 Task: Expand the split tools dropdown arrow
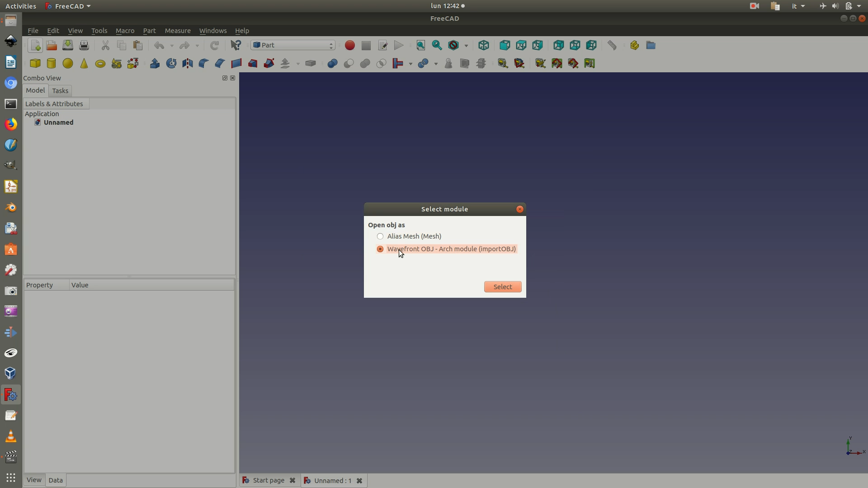pos(436,64)
